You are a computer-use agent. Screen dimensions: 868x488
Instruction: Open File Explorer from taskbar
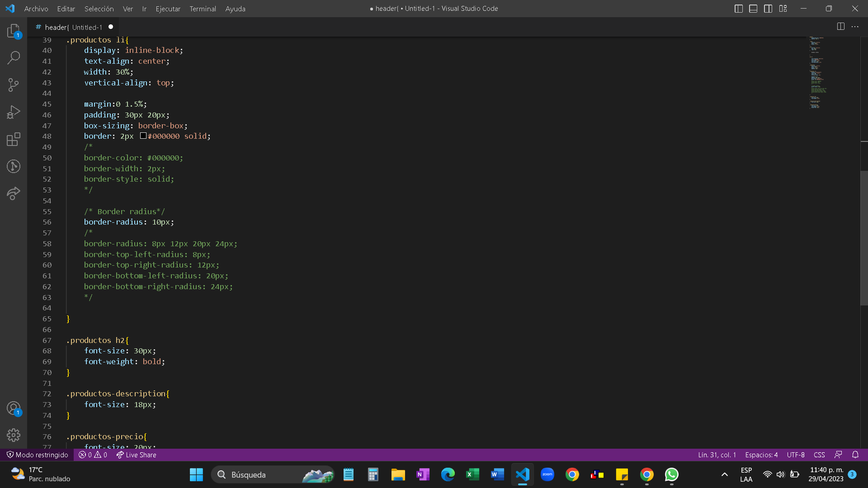click(x=398, y=474)
